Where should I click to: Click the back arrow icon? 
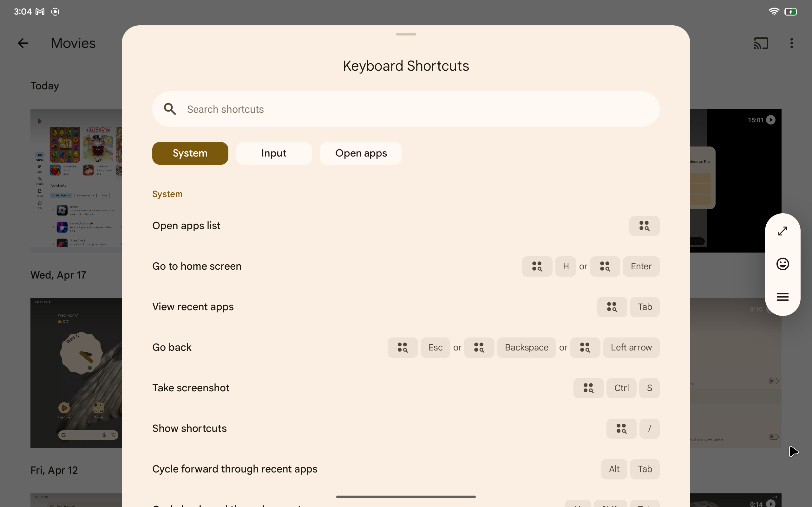click(x=22, y=42)
